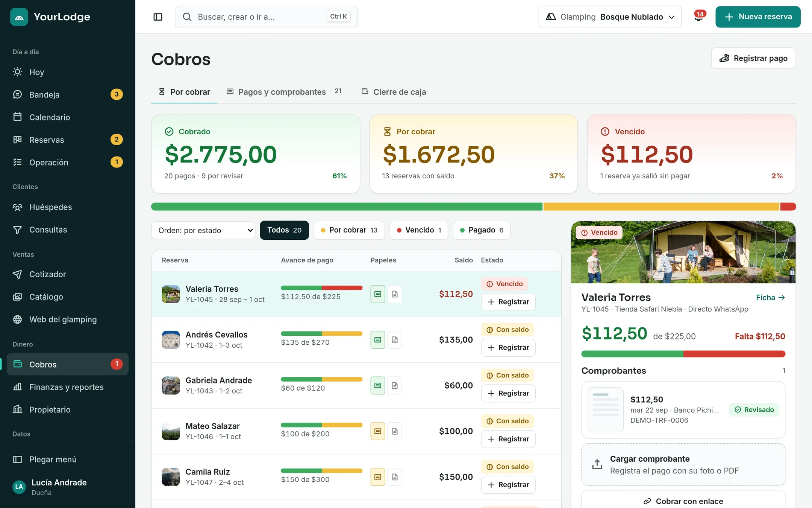Open green receipt icon in Valeria Torres row
Viewport: 812px width, 508px height.
pos(378,294)
